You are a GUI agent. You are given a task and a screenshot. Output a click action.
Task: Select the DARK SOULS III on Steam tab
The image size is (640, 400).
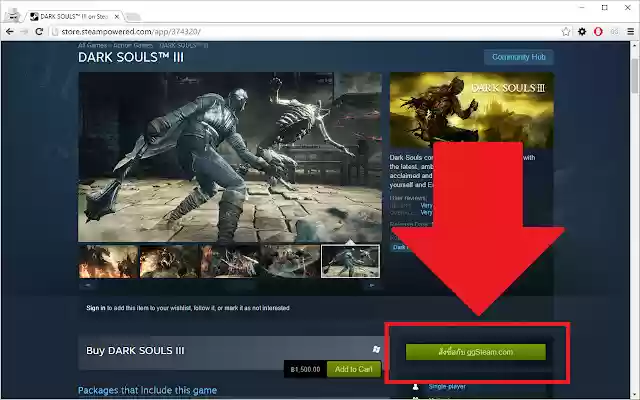(73, 17)
